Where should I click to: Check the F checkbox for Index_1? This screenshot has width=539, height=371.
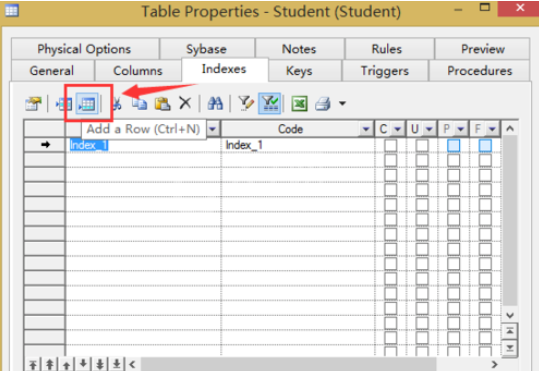(485, 145)
